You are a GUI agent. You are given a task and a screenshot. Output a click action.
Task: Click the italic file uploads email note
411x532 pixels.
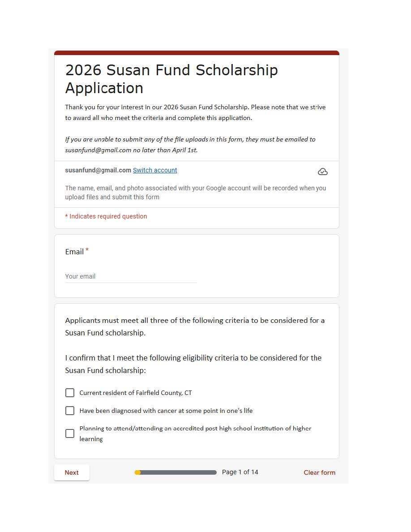190,145
